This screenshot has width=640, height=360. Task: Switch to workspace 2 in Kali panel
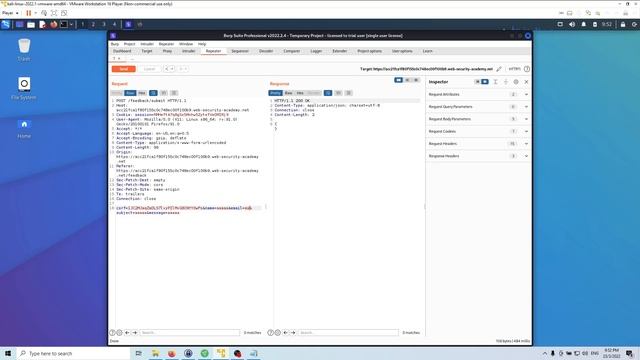pyautogui.click(x=93, y=24)
